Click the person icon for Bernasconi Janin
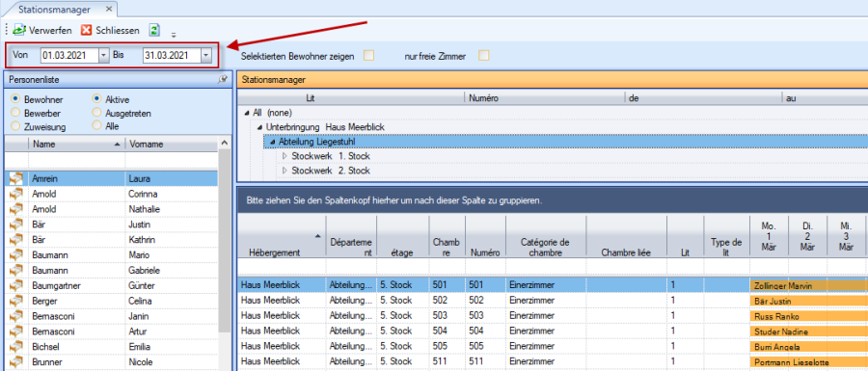Image resolution: width=868 pixels, height=371 pixels. (x=16, y=316)
